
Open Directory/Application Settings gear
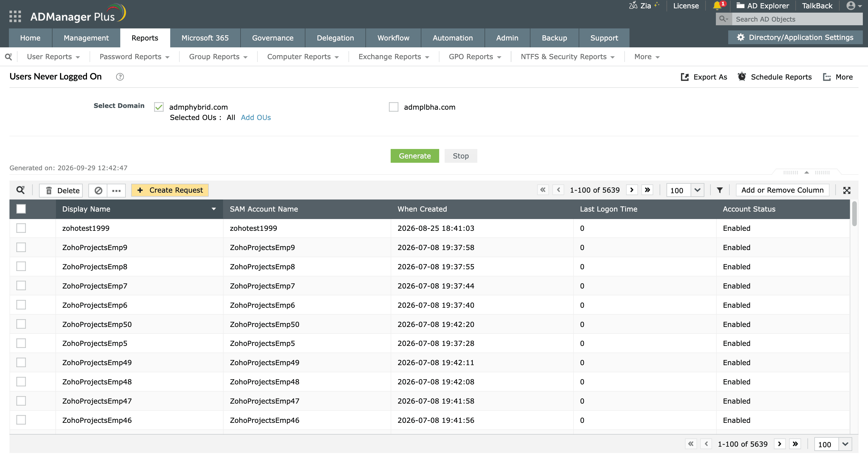(x=740, y=37)
